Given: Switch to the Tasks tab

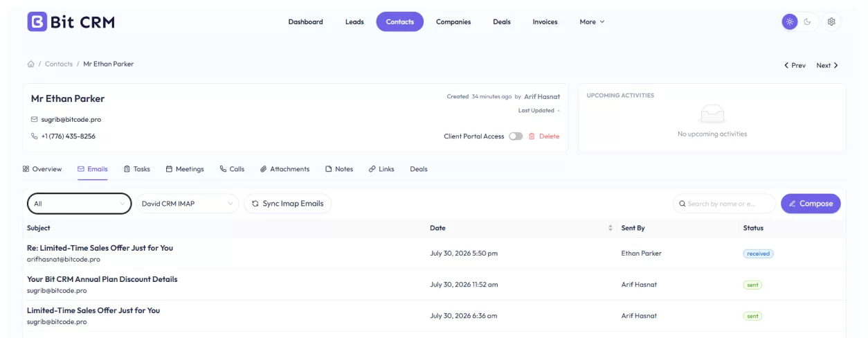Looking at the screenshot, I should (137, 169).
